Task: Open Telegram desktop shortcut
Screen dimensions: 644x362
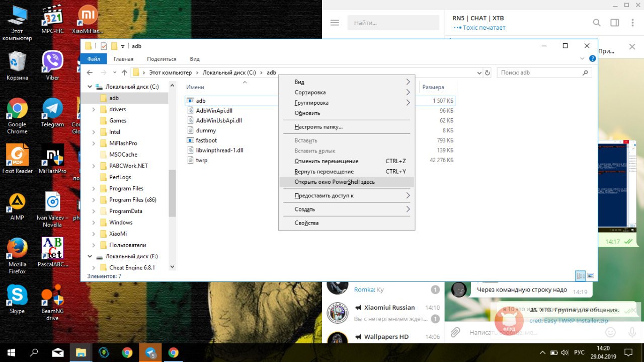Action: (x=52, y=113)
